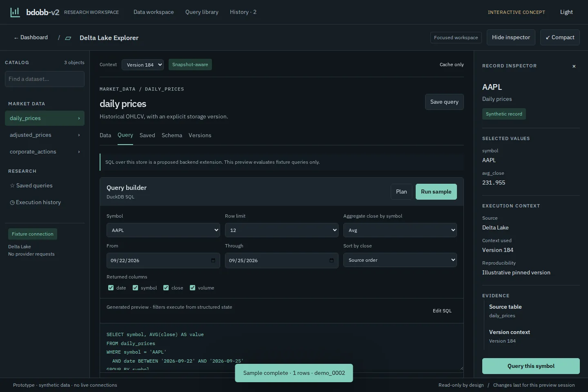Click the Cache only option
Image resolution: width=588 pixels, height=392 pixels.
[452, 65]
